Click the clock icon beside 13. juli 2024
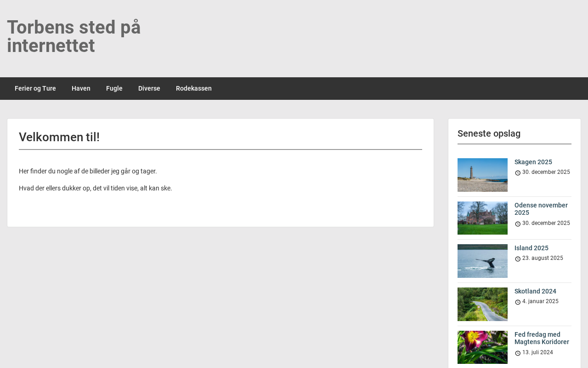Image resolution: width=588 pixels, height=368 pixels. [518, 353]
